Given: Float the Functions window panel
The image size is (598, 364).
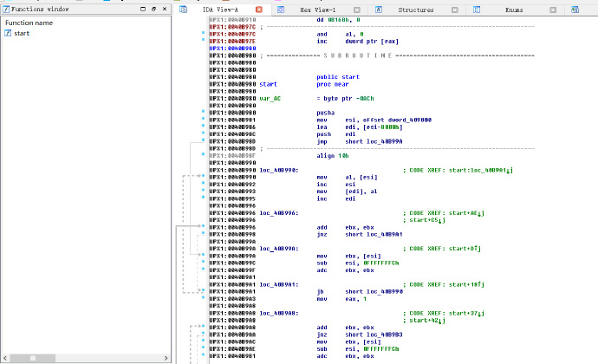Looking at the screenshot, I should 153,9.
